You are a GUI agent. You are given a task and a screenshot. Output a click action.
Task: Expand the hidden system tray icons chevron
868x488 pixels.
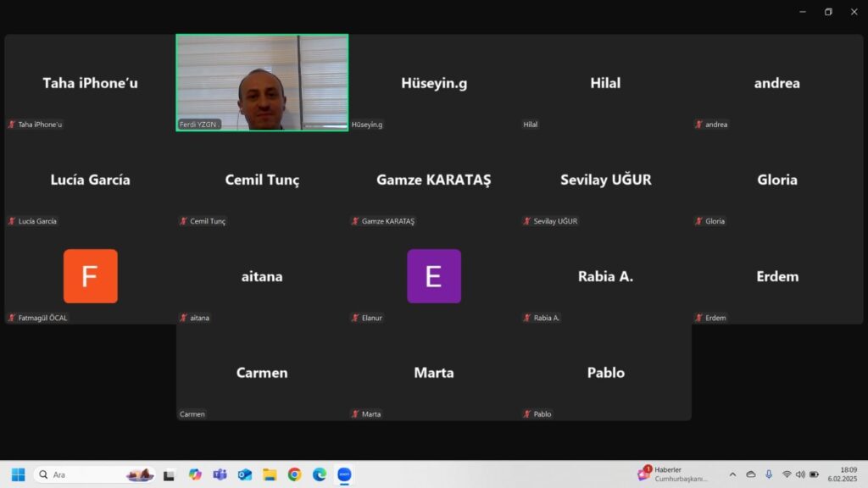732,474
